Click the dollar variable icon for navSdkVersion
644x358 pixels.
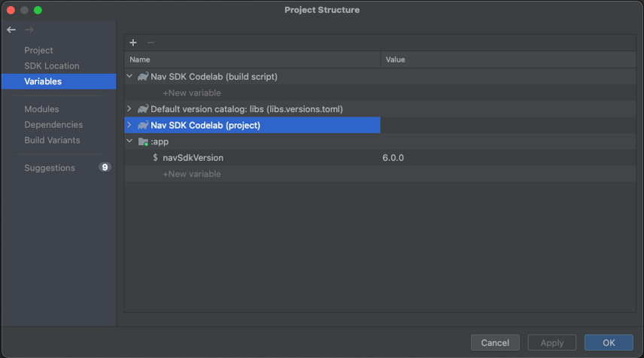tap(155, 158)
